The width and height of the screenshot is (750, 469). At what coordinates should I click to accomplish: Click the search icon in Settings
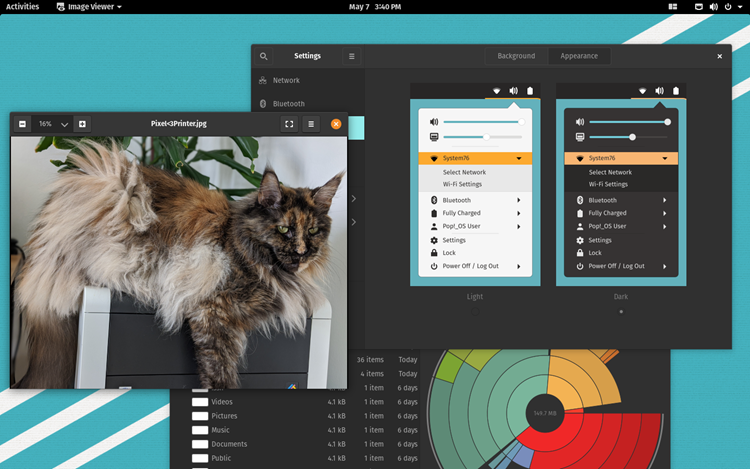[x=264, y=56]
